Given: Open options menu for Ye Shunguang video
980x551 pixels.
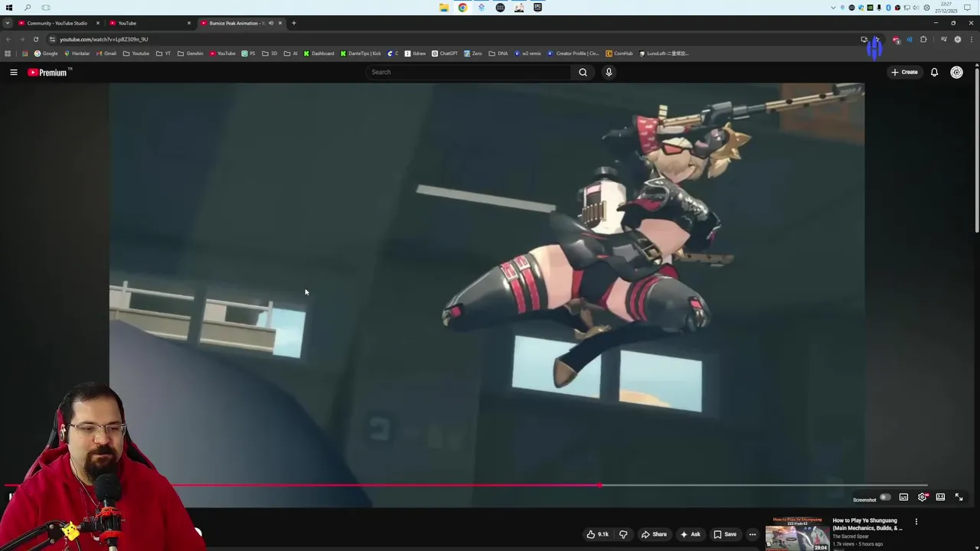Looking at the screenshot, I should coord(916,522).
